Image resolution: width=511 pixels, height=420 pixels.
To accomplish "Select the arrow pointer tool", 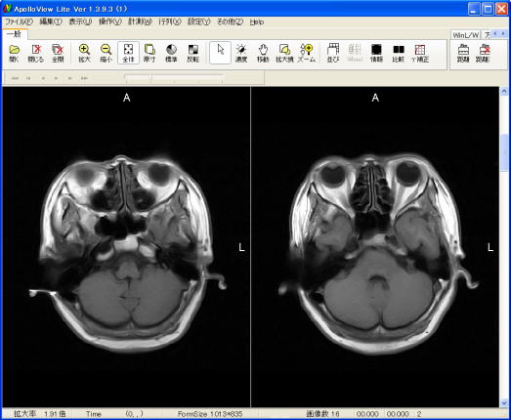I will point(220,53).
